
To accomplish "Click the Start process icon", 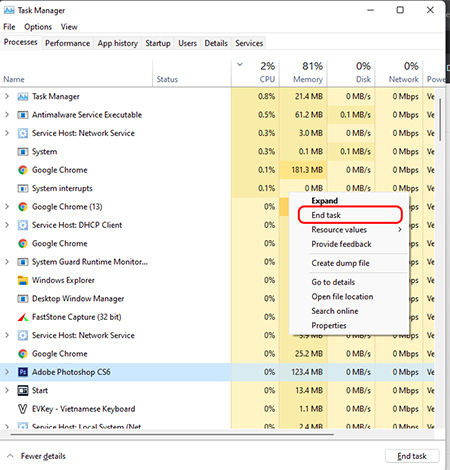I will coord(23,390).
